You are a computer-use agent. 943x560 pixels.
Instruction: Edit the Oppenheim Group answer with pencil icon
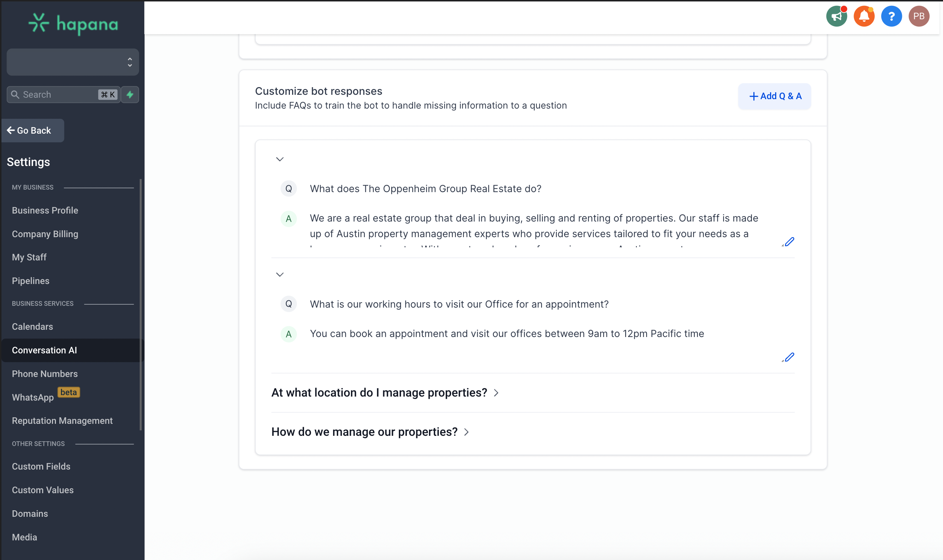click(x=788, y=242)
